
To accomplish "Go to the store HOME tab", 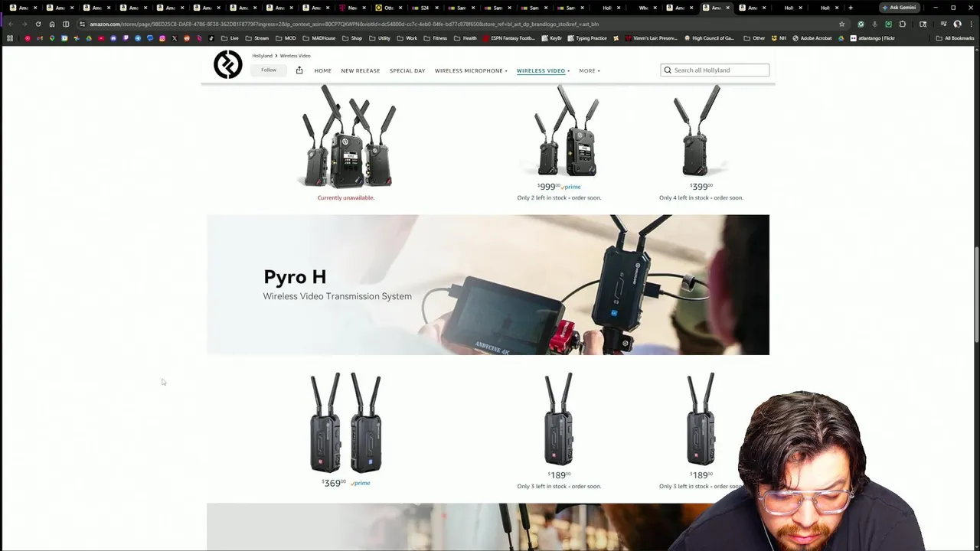I will tap(322, 70).
